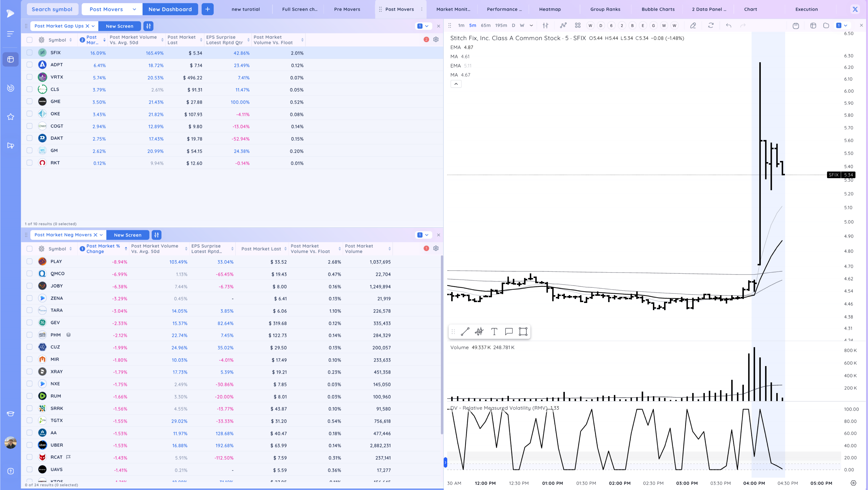This screenshot has width=868, height=490.
Task: Open filter settings for Post Market Gap Ups
Action: (x=148, y=26)
